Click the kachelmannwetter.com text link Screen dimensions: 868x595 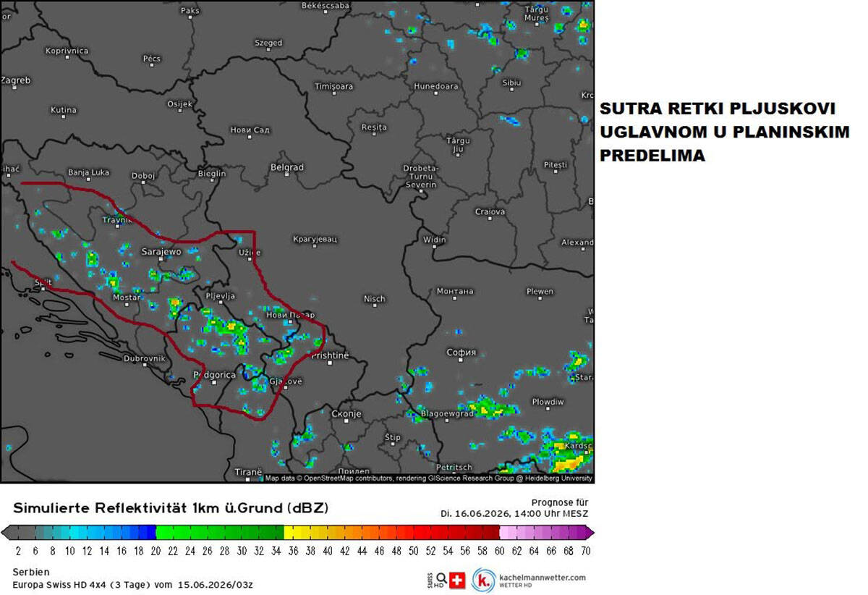[542, 577]
